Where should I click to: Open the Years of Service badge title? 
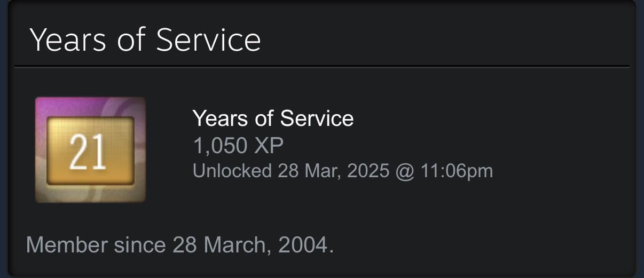[x=273, y=118]
